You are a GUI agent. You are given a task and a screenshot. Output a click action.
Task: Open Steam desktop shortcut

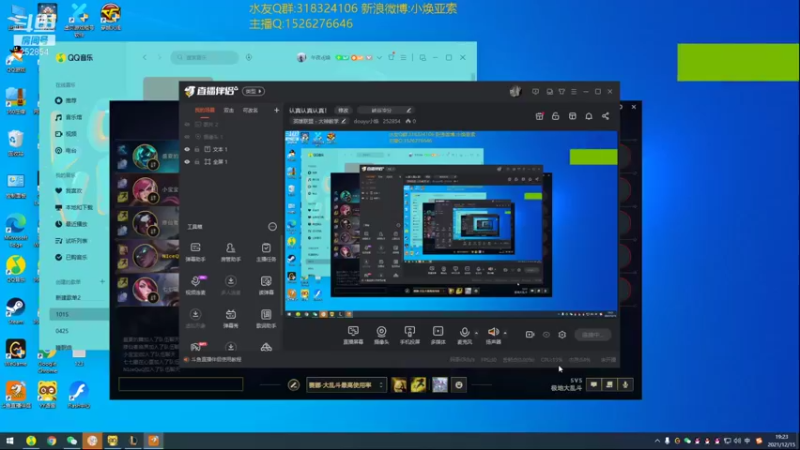point(16,311)
